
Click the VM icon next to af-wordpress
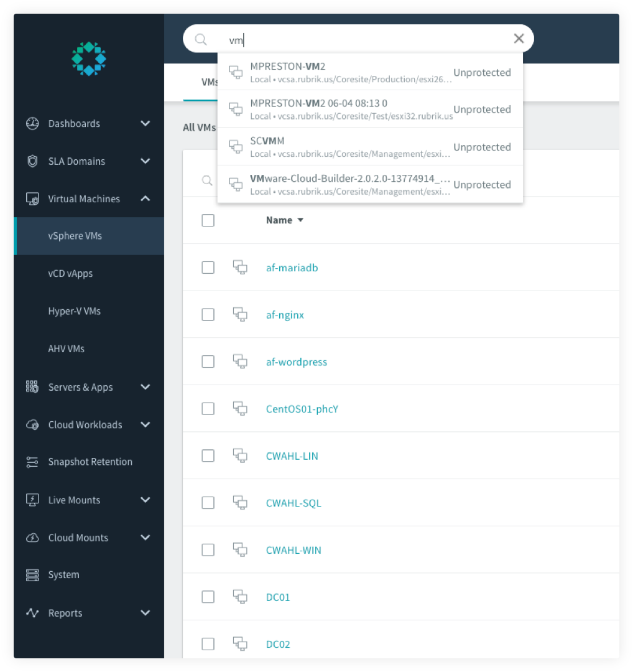coord(240,362)
